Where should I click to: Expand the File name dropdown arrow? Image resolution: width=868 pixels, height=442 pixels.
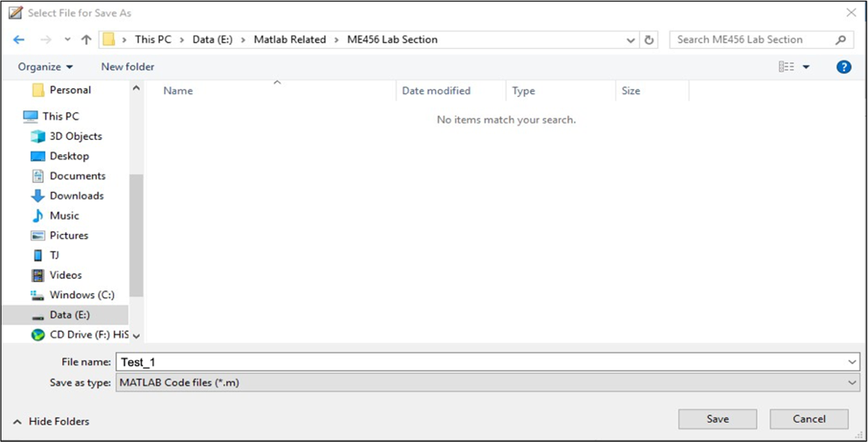pyautogui.click(x=853, y=362)
